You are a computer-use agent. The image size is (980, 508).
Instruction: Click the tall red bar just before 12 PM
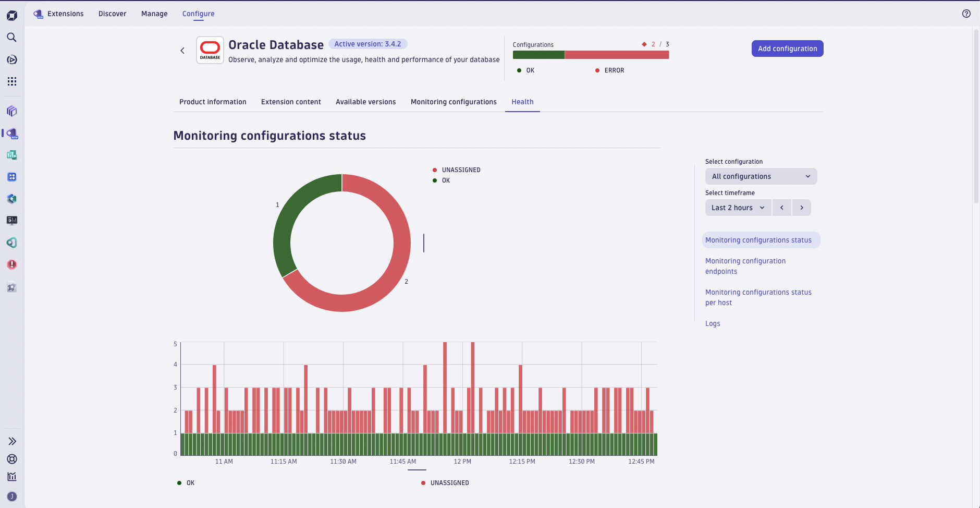[x=445, y=388]
